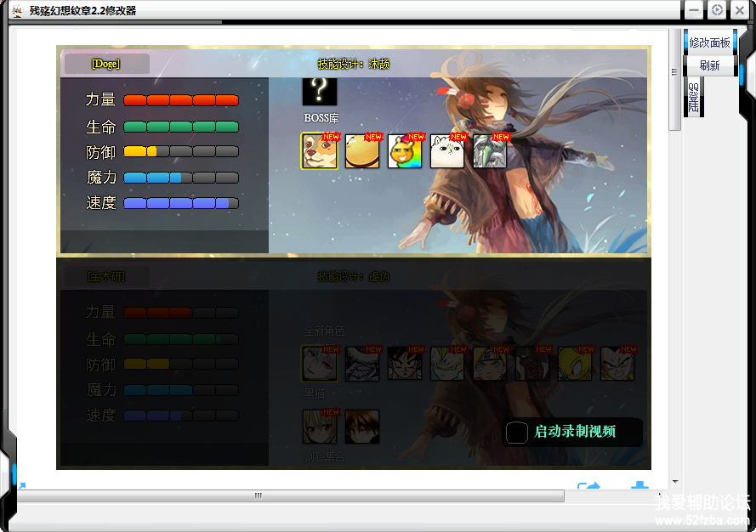The image size is (756, 532).
Task: Switch to the 修改面板 tab
Action: coord(710,42)
